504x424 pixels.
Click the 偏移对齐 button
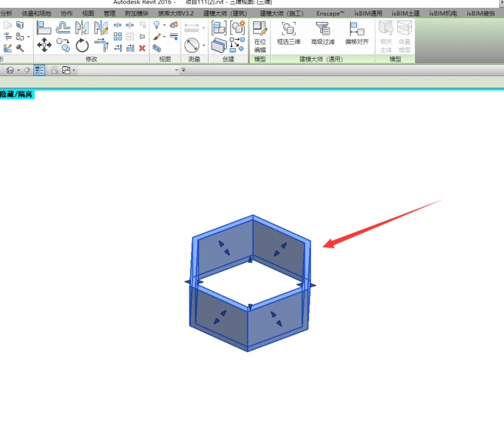(357, 33)
